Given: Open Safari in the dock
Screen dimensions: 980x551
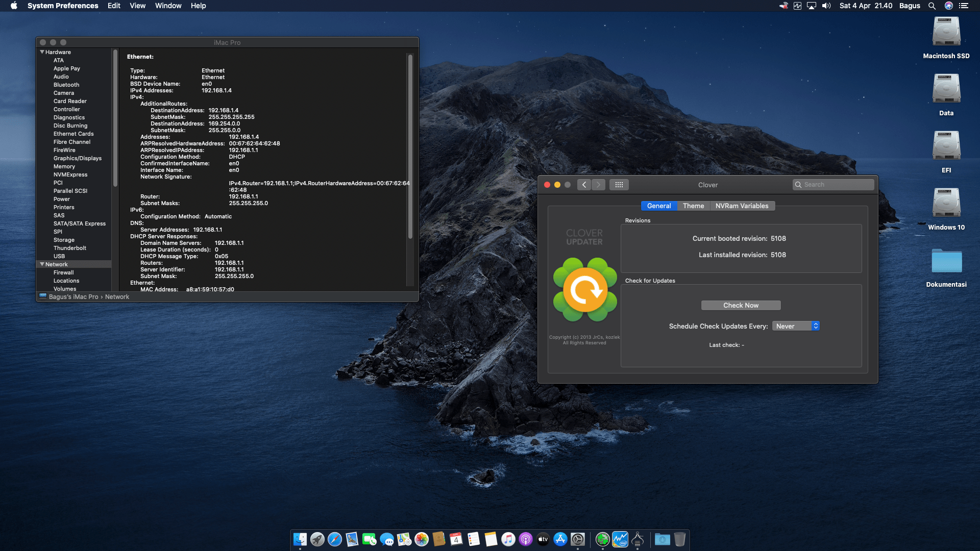Looking at the screenshot, I should (x=335, y=539).
